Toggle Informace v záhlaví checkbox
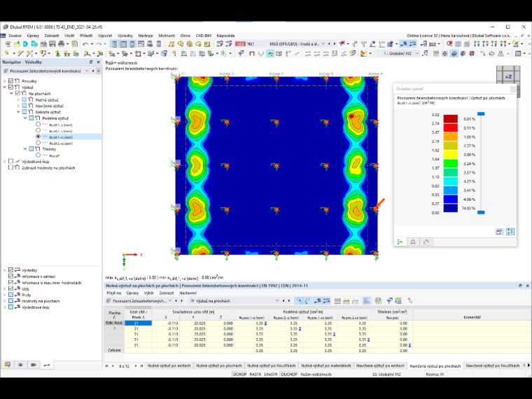 tap(11, 276)
